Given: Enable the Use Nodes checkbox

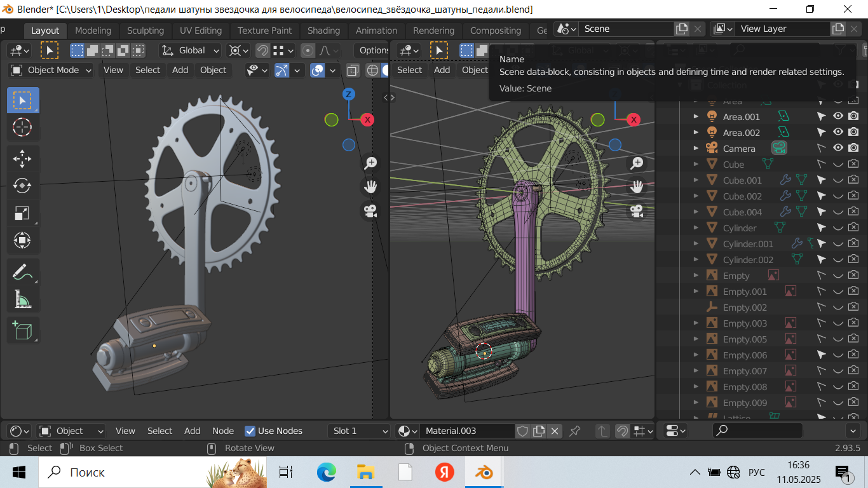Looking at the screenshot, I should 250,431.
